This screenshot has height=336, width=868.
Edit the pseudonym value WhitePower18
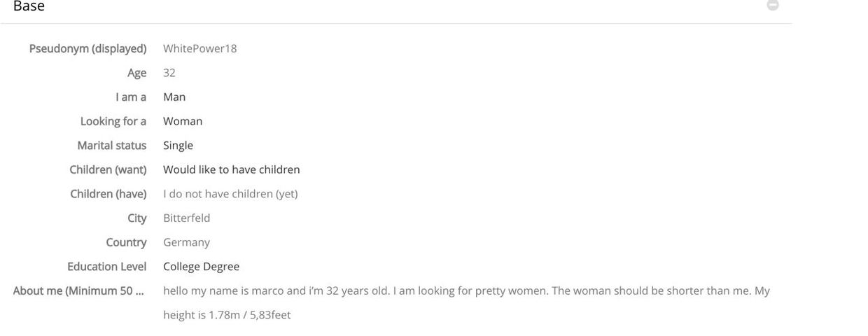[x=200, y=48]
